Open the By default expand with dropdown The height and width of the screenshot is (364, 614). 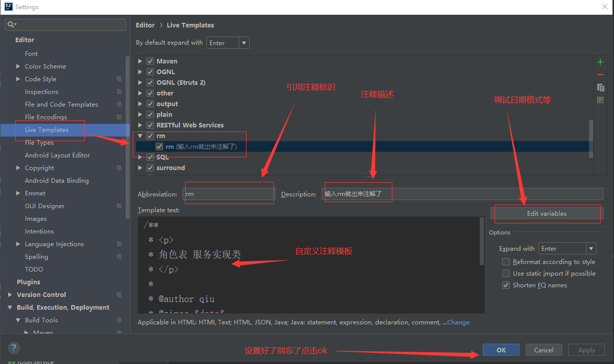228,43
